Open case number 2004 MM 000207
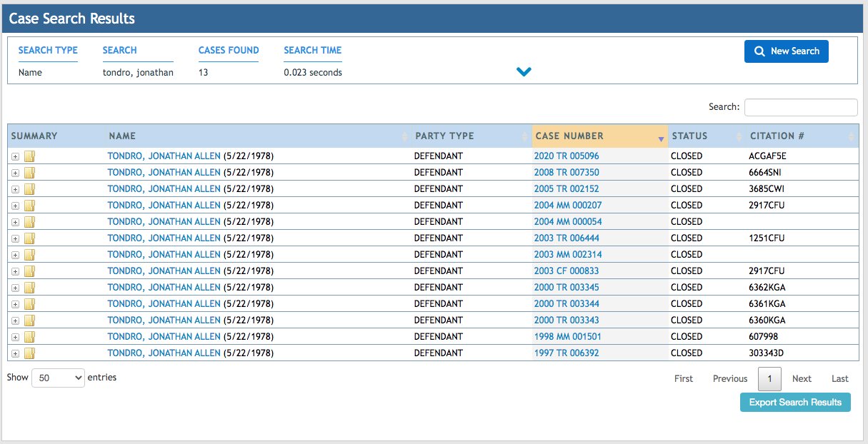Image resolution: width=868 pixels, height=444 pixels. (x=568, y=205)
